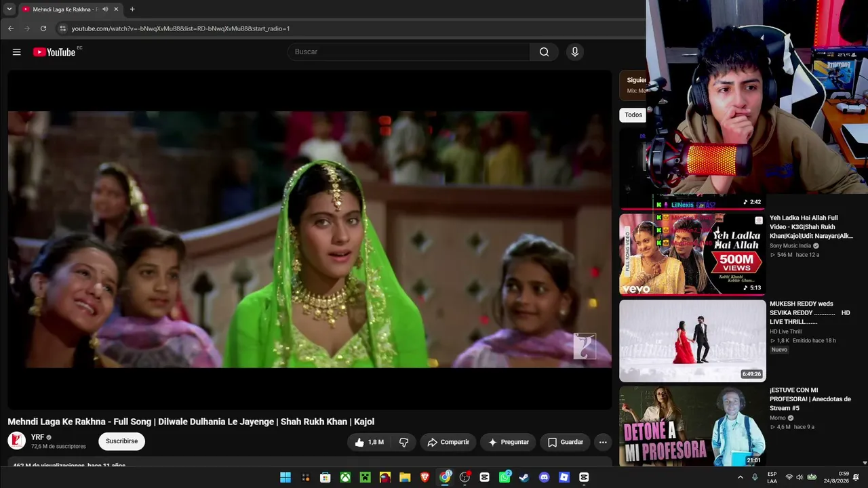Open ¡ESTUVE CON MI PROFESORA! video title
This screenshot has width=868, height=488.
tap(810, 399)
